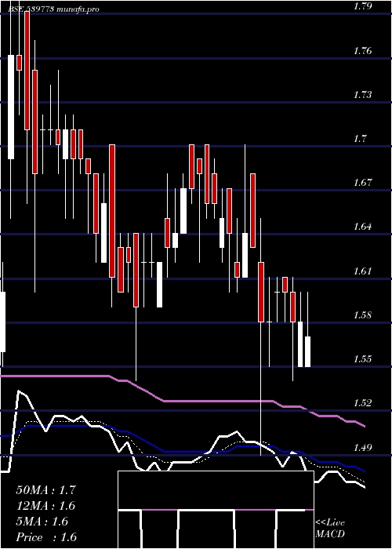Viewport: 392px width, 549px height.
Task: Click the '1.73' price axis label
Action: (x=362, y=95)
